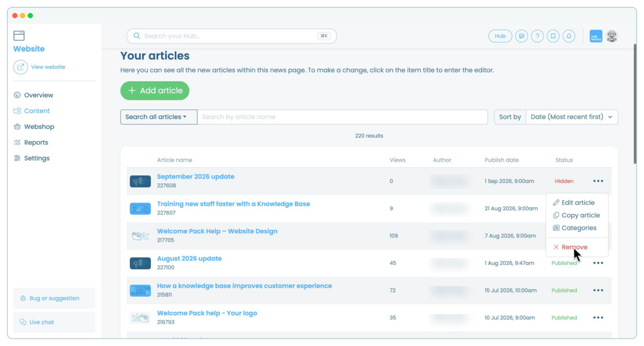
Task: Click the chat bubble icon for Live chat
Action: click(23, 322)
